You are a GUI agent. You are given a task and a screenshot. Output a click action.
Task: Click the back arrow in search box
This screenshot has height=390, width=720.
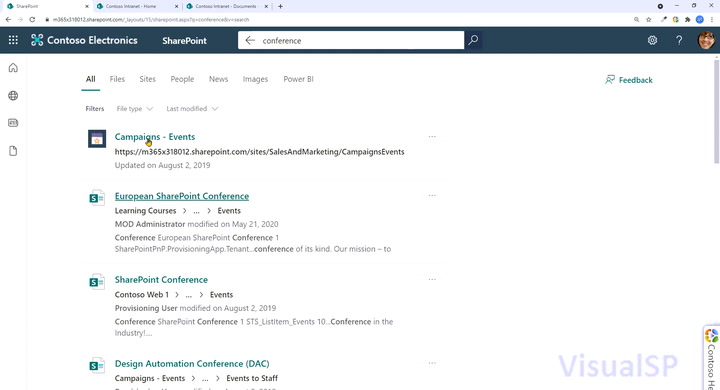click(250, 40)
